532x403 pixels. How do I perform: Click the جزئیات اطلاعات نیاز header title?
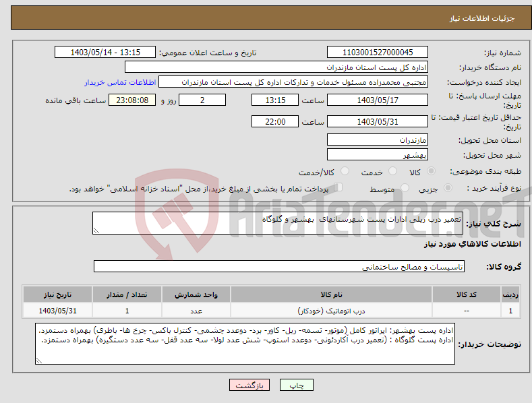[x=482, y=18]
